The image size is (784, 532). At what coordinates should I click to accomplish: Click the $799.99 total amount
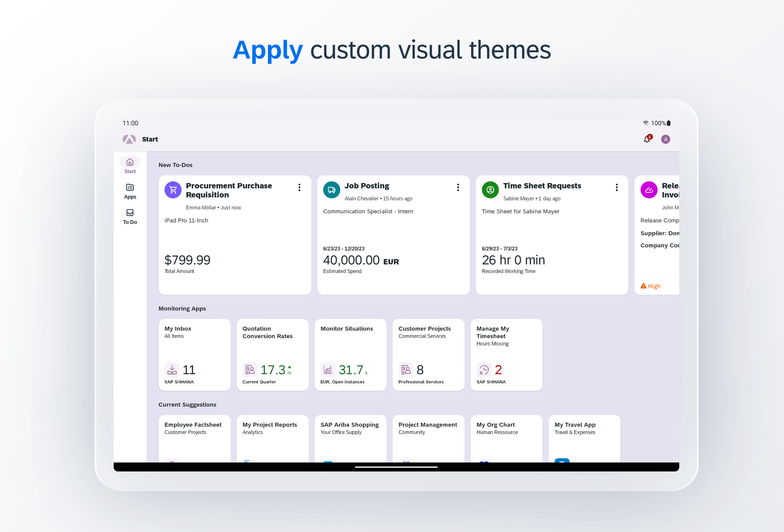click(x=187, y=260)
